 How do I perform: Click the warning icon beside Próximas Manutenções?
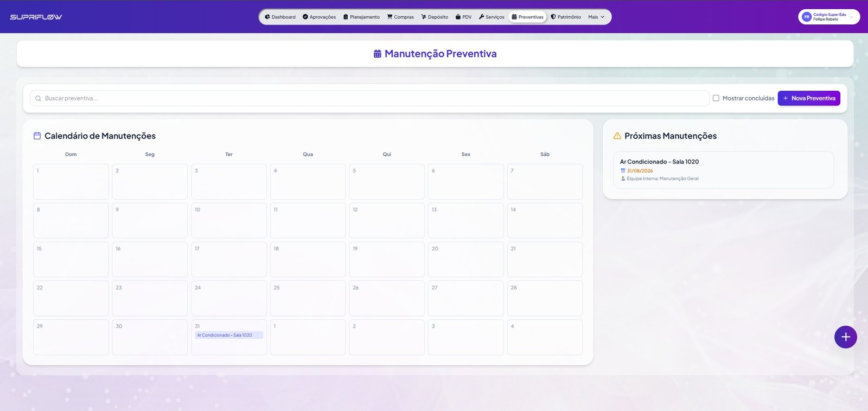[617, 136]
